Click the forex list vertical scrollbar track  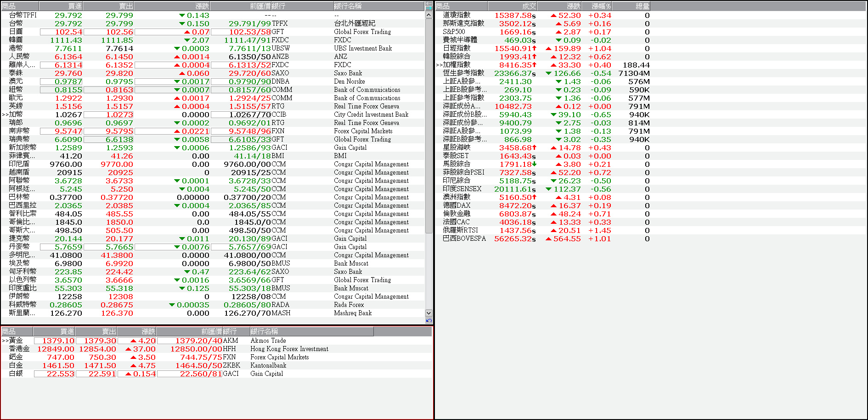coord(428,164)
